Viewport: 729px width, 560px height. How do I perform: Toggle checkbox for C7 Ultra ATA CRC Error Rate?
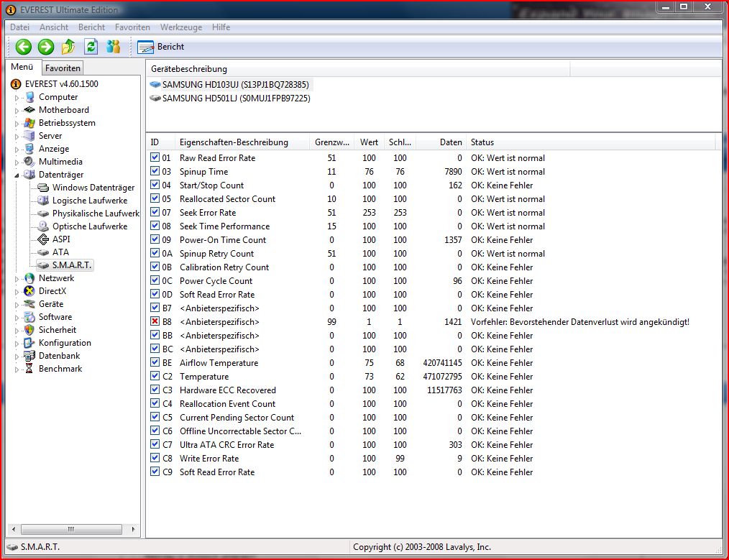point(155,444)
